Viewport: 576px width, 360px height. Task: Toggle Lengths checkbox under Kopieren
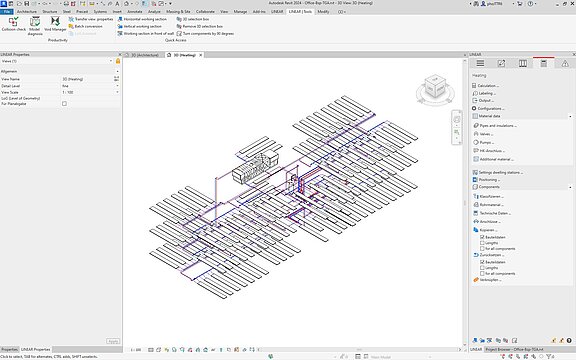point(482,243)
